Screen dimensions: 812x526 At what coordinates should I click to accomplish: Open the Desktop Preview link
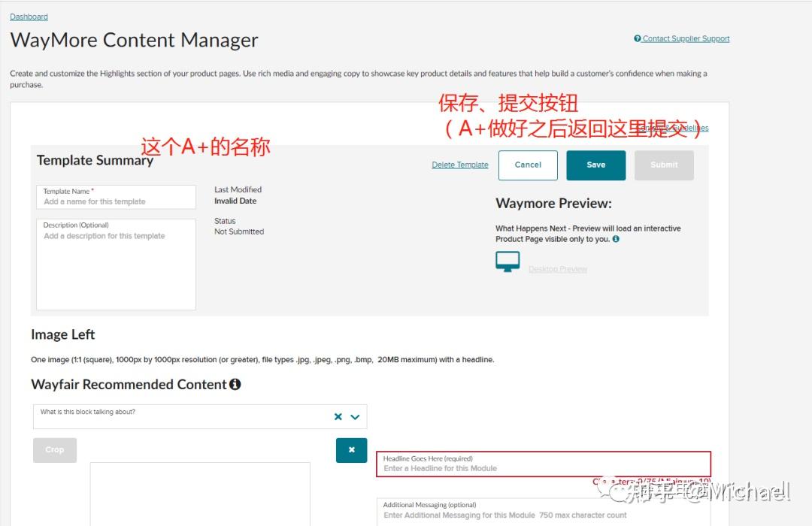click(558, 269)
